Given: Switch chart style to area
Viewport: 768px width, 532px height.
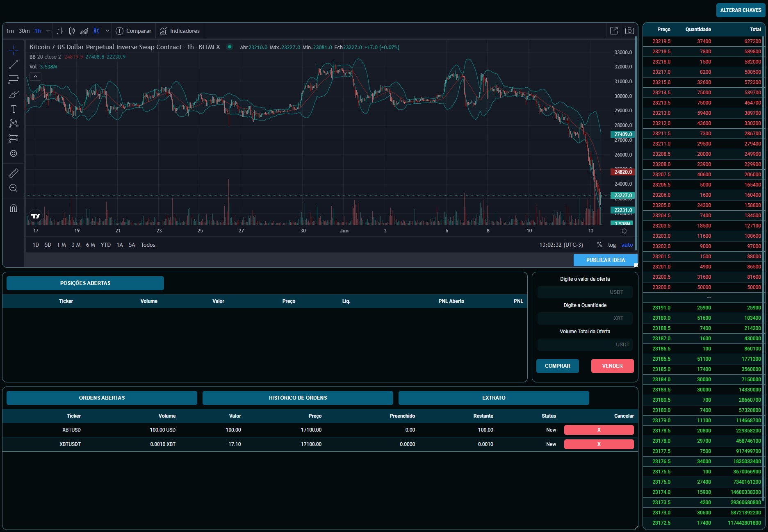Looking at the screenshot, I should pyautogui.click(x=84, y=31).
